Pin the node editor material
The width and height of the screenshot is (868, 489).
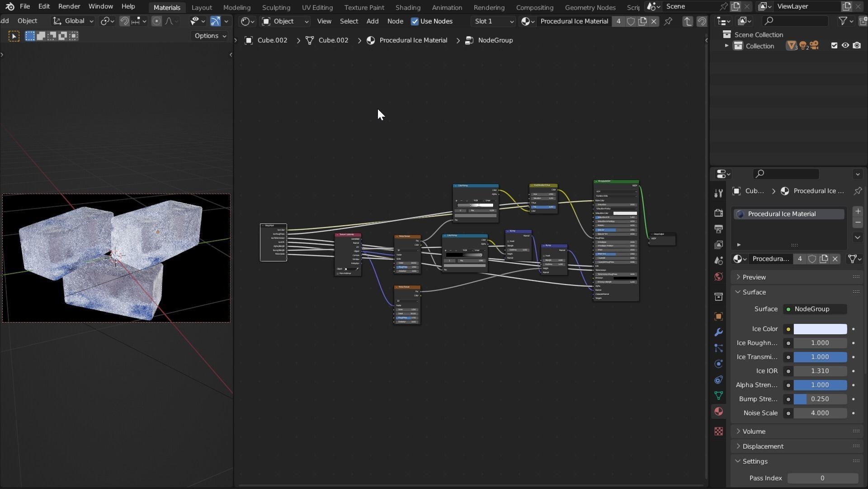[x=668, y=21]
